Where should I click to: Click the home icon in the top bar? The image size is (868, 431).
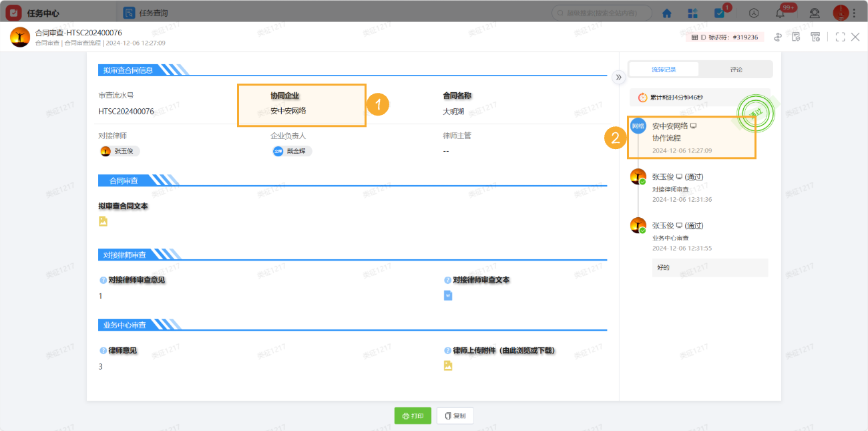[666, 12]
